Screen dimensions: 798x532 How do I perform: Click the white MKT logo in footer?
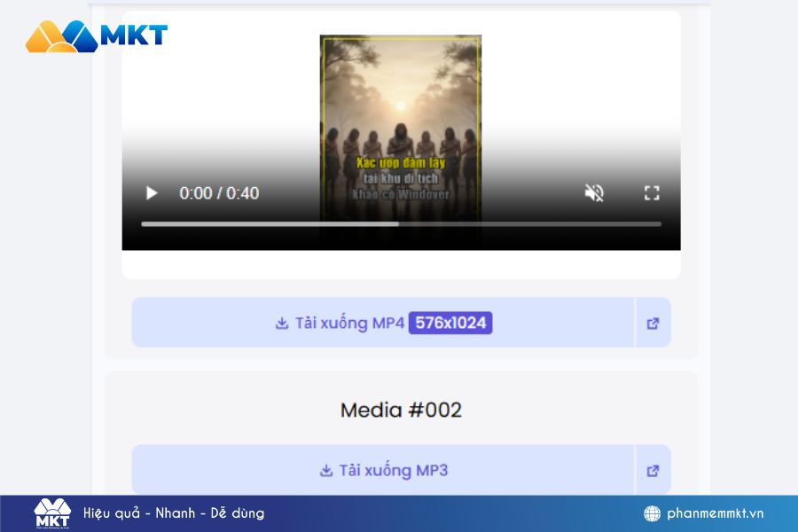click(51, 513)
